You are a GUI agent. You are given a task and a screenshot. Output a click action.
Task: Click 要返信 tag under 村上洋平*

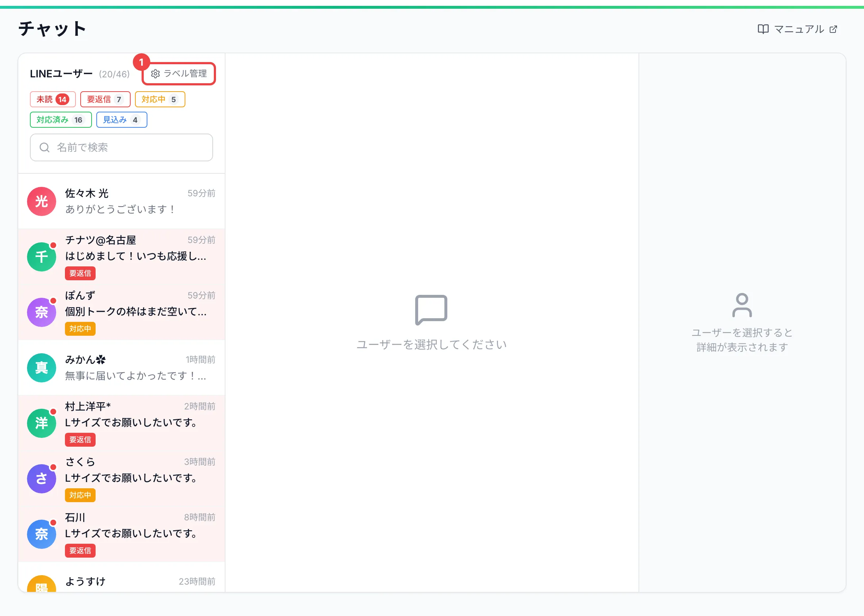click(80, 440)
